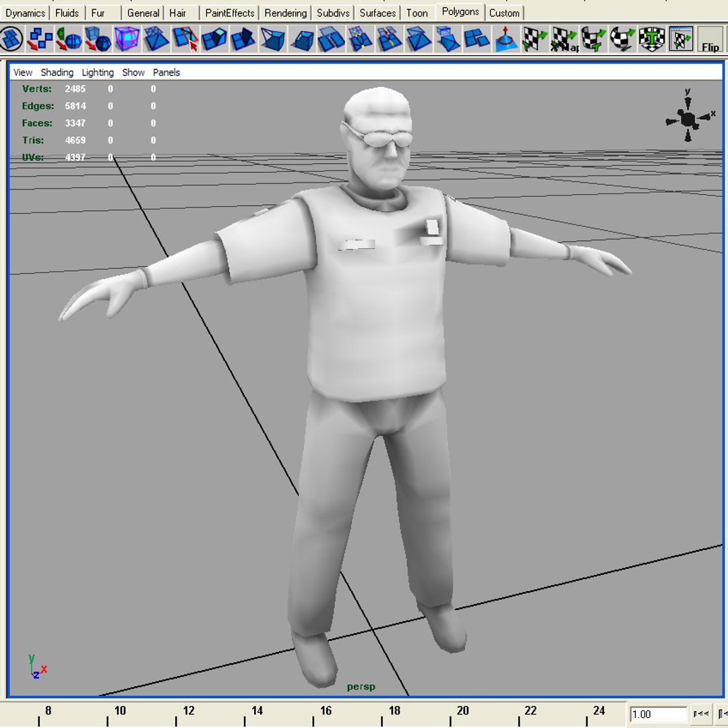Switch to the Toon shelf tab
728x728 pixels.
pyautogui.click(x=417, y=13)
